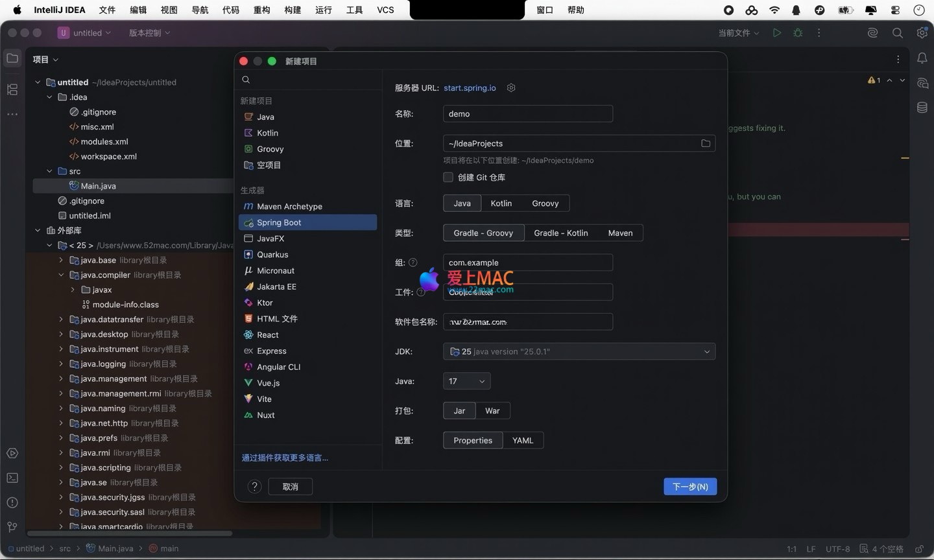The width and height of the screenshot is (934, 560).
Task: Open the Java version 17 dropdown
Action: pyautogui.click(x=466, y=382)
